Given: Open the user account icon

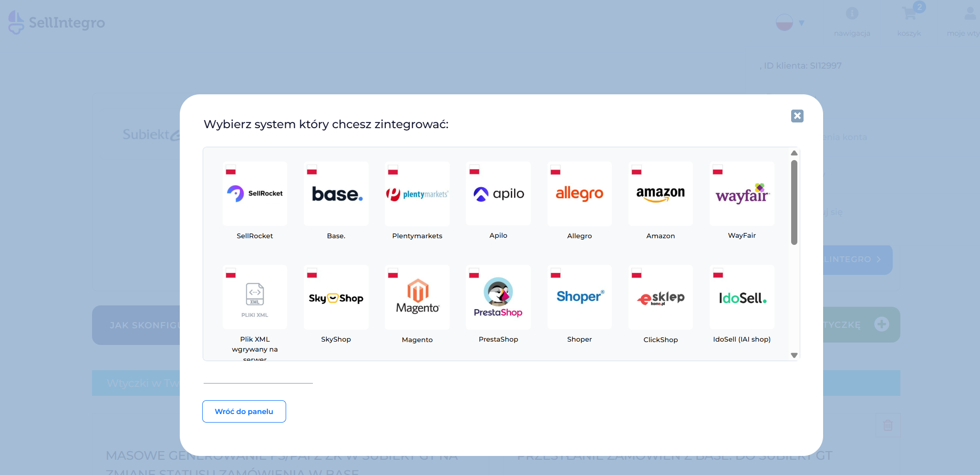Looking at the screenshot, I should pyautogui.click(x=970, y=13).
